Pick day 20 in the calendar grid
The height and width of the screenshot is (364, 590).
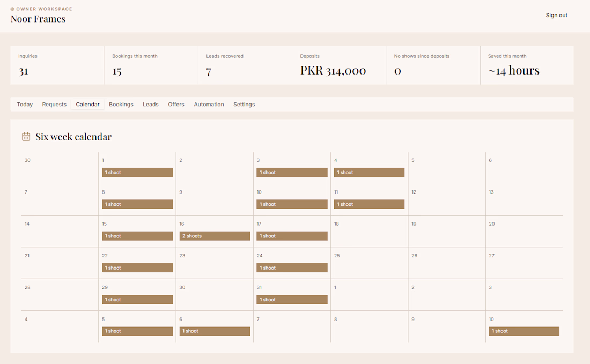coord(524,231)
